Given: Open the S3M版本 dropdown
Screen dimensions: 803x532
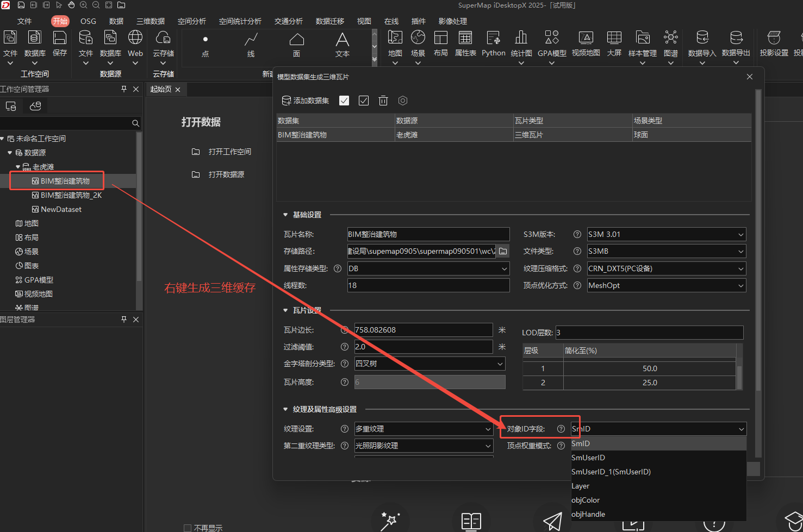Looking at the screenshot, I should 667,234.
